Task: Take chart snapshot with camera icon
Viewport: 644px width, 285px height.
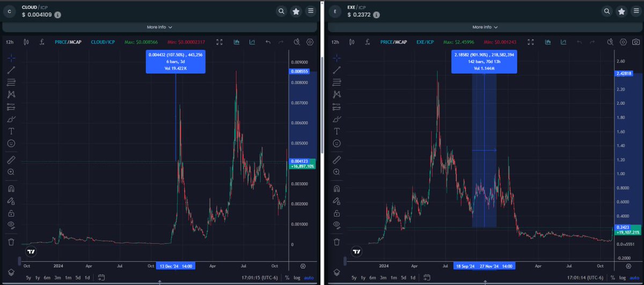Action: tap(636, 42)
